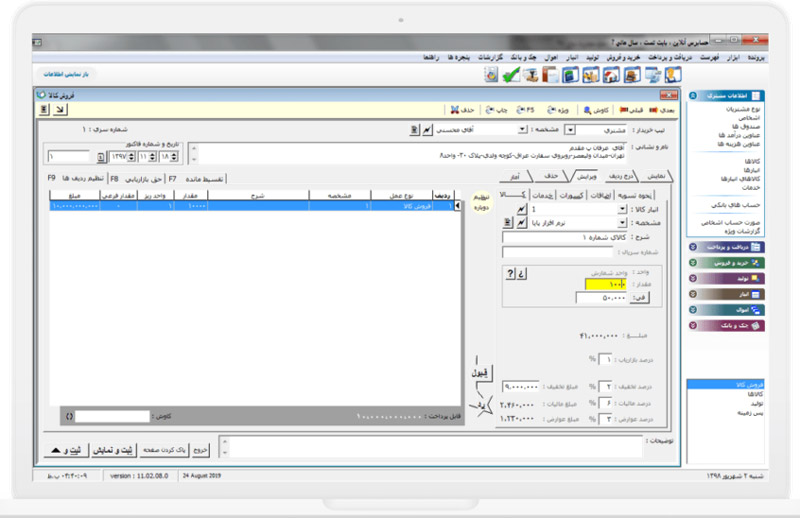Select the کسورات sub-tab

[x=571, y=195]
